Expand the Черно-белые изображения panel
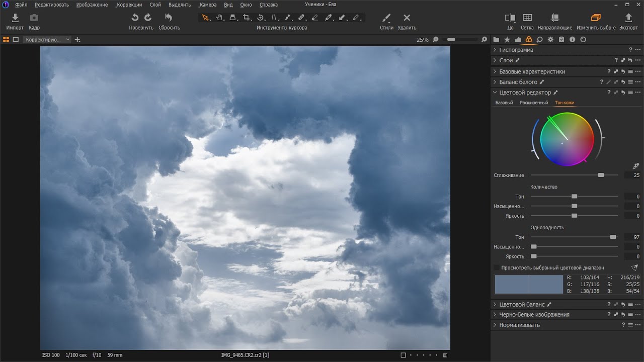This screenshot has height=362, width=644. click(x=495, y=315)
